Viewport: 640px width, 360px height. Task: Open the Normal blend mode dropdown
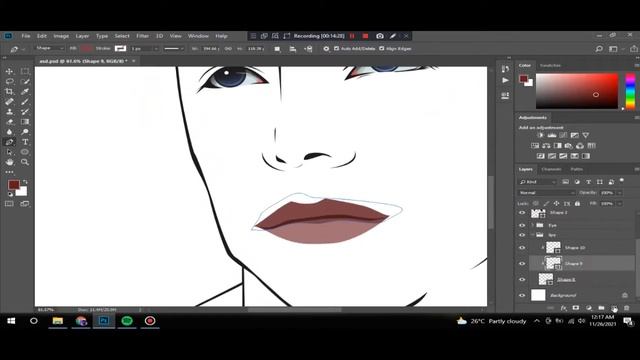pos(547,193)
